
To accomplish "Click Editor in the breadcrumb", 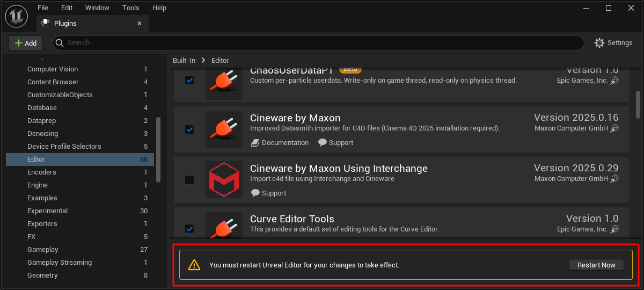I will click(x=220, y=61).
